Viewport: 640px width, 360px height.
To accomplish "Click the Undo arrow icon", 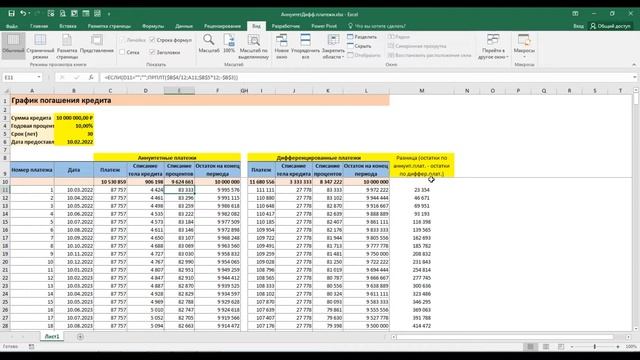I will tap(22, 13).
